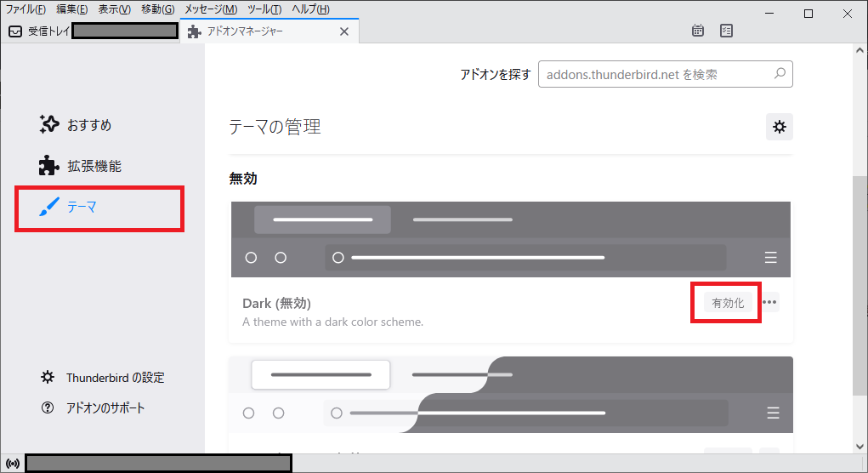Open the tasks tab icon

click(726, 31)
